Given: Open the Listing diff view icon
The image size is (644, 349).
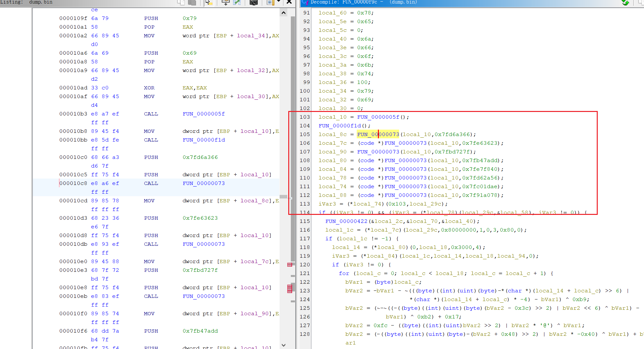Looking at the screenshot, I should [x=237, y=2].
